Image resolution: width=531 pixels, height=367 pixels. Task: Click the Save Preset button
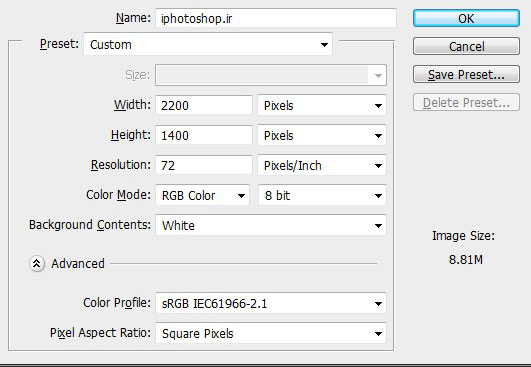click(466, 74)
